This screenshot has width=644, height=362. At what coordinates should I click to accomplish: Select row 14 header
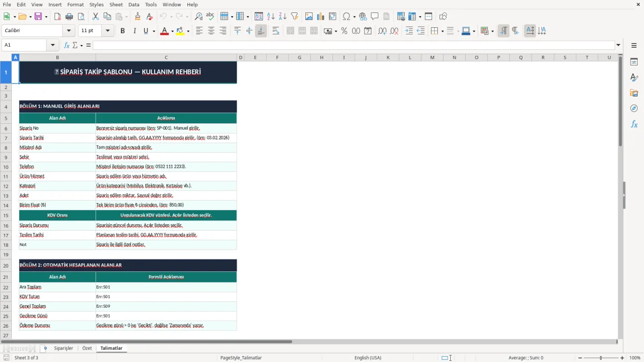point(6,205)
